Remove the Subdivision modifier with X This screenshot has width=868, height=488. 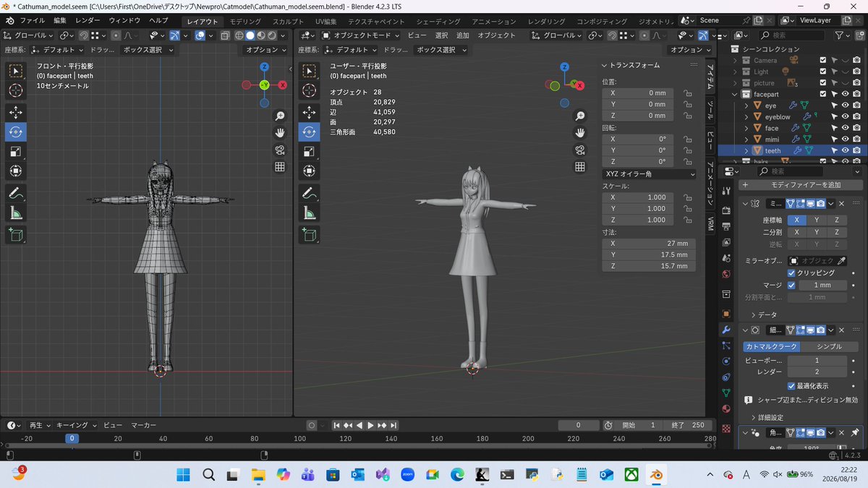pyautogui.click(x=841, y=330)
